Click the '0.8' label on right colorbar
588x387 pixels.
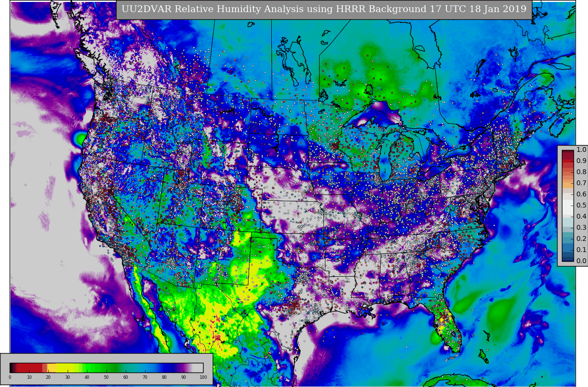[581, 172]
